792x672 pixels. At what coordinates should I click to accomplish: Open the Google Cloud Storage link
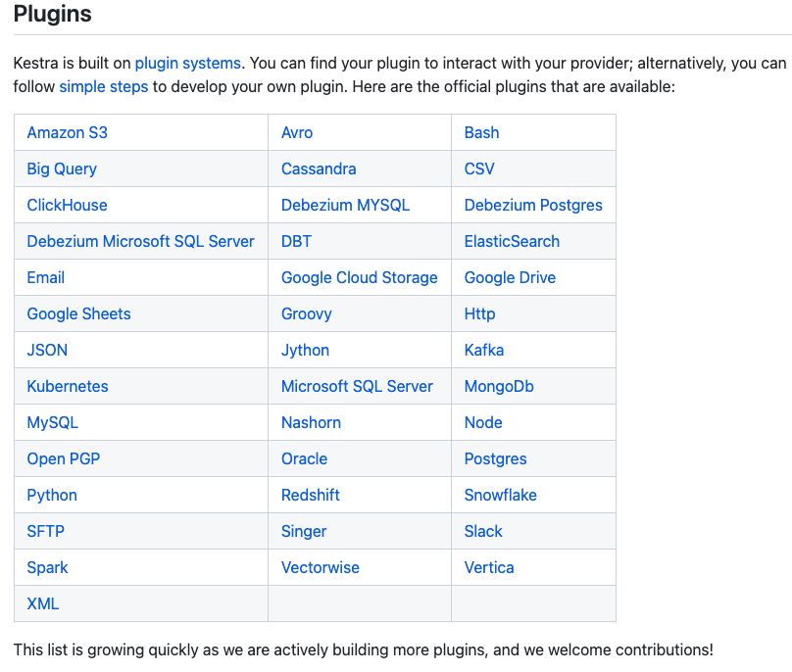pyautogui.click(x=359, y=278)
